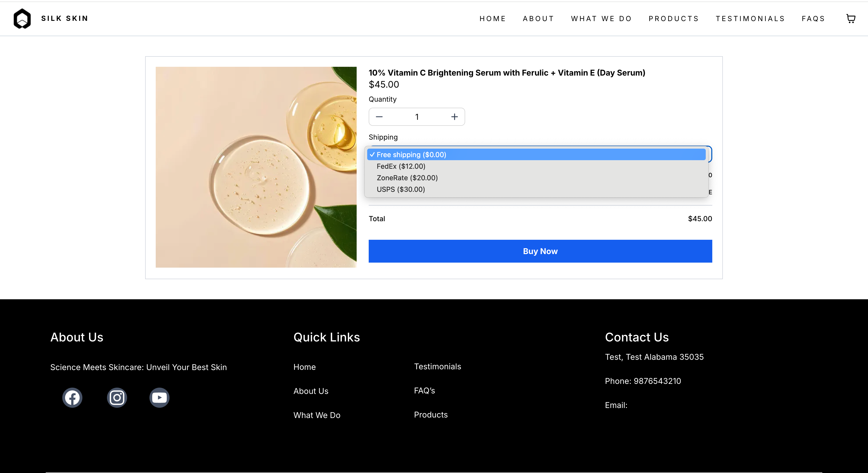The image size is (868, 473).
Task: Open footer FAQ's quick link
Action: point(424,390)
